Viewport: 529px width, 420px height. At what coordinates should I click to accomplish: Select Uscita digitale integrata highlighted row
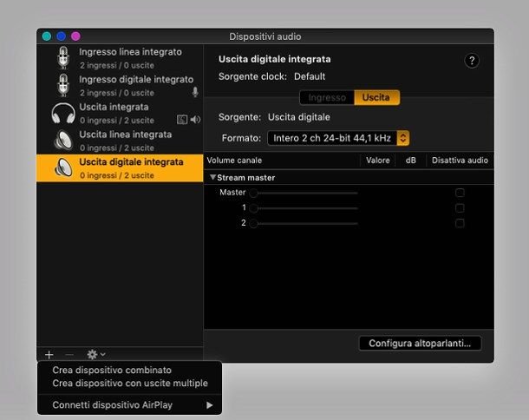(120, 168)
